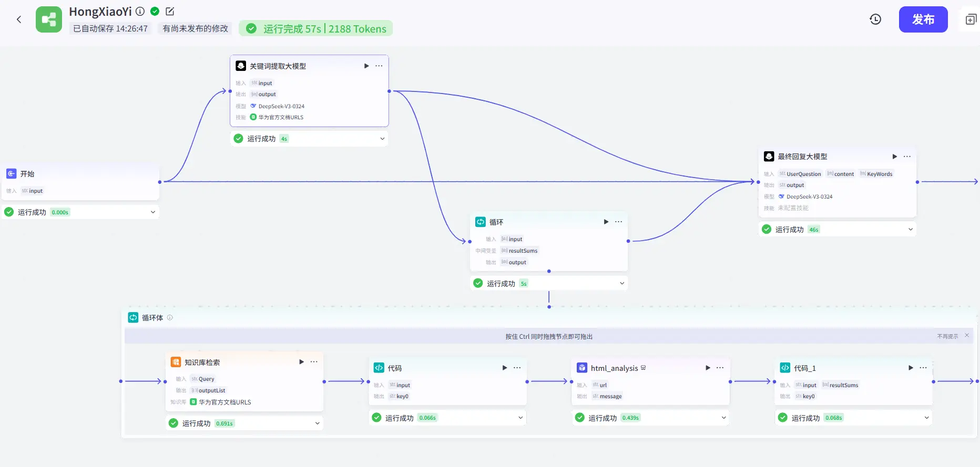Click the 循环体 info icon
980x467 pixels.
(x=170, y=318)
